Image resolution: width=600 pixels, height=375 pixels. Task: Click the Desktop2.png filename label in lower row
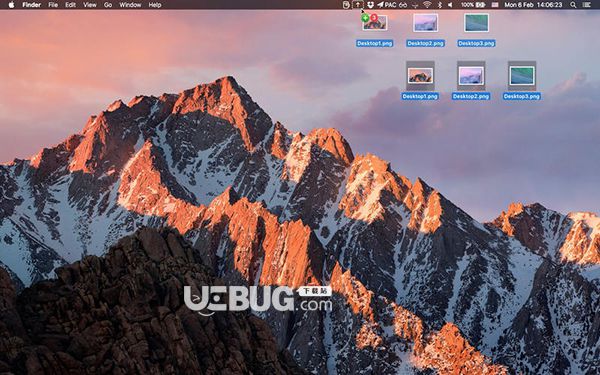[471, 96]
